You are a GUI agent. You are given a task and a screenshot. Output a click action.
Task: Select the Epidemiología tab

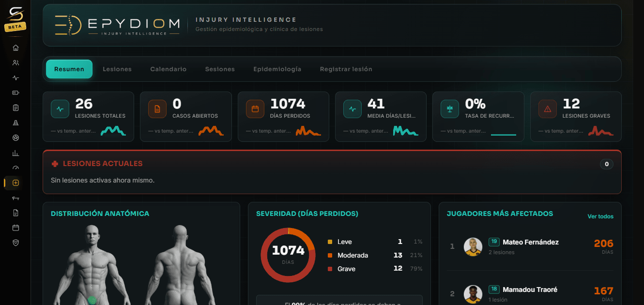pyautogui.click(x=277, y=69)
